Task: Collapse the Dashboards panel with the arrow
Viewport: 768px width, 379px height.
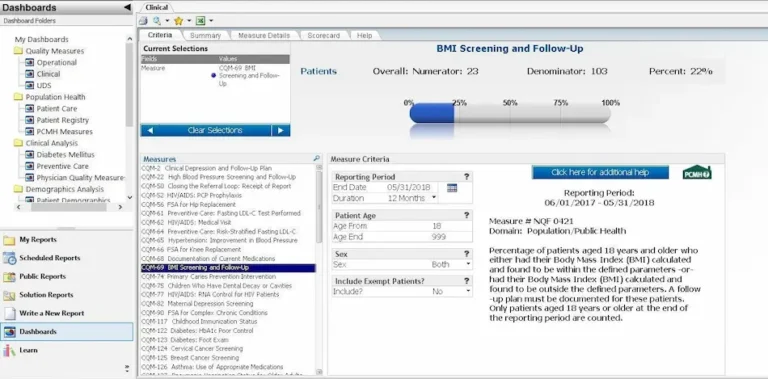Action: 127,7
